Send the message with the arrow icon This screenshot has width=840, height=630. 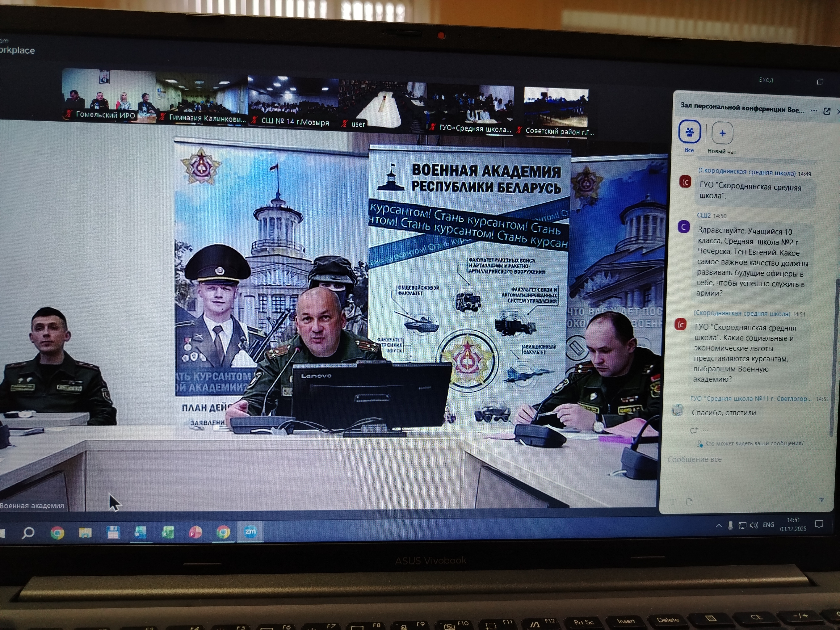pyautogui.click(x=821, y=500)
